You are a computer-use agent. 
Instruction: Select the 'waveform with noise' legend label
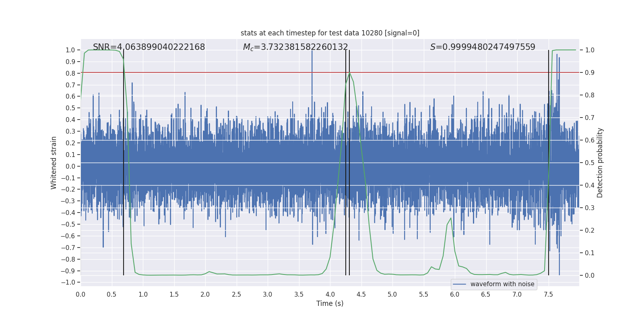click(x=502, y=284)
